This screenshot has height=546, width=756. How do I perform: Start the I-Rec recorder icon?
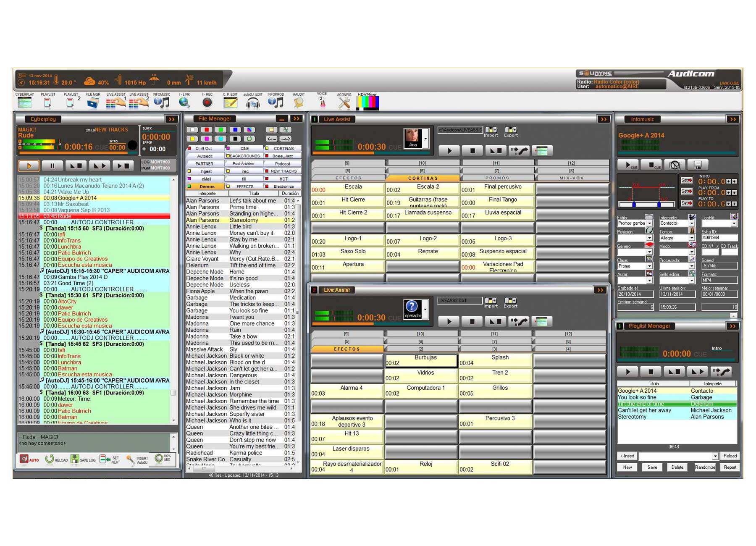pyautogui.click(x=207, y=102)
